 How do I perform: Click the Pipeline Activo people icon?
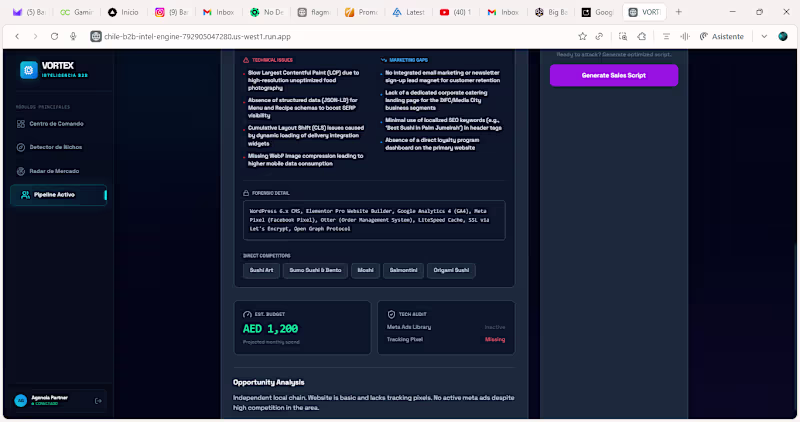[25, 195]
